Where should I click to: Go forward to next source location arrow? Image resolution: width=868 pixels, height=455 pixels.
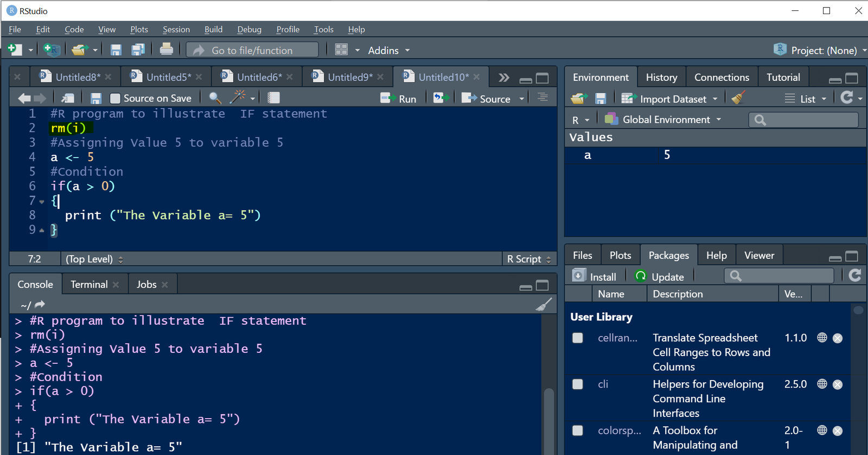click(x=40, y=98)
